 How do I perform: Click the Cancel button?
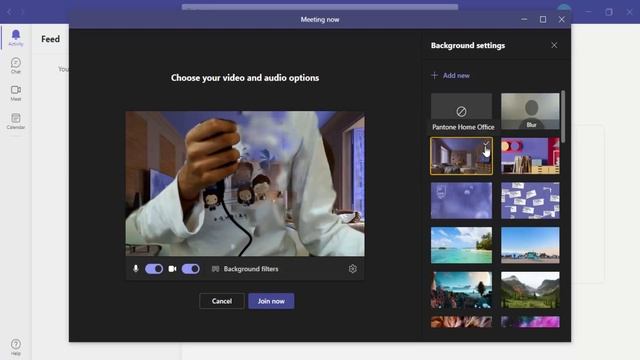tap(222, 301)
